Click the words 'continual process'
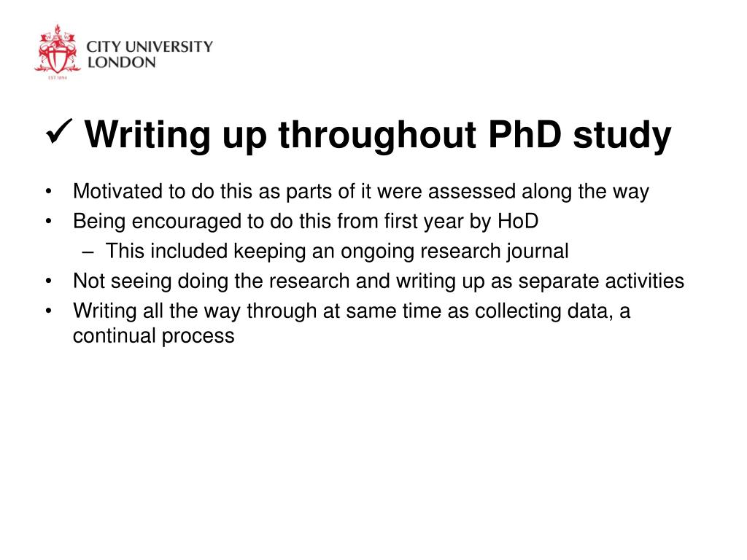Viewport: 747px width, 560px height. (154, 336)
